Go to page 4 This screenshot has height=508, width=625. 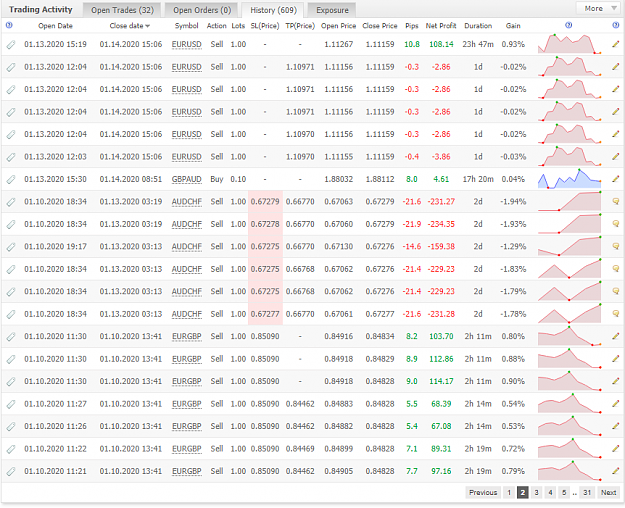click(x=550, y=492)
